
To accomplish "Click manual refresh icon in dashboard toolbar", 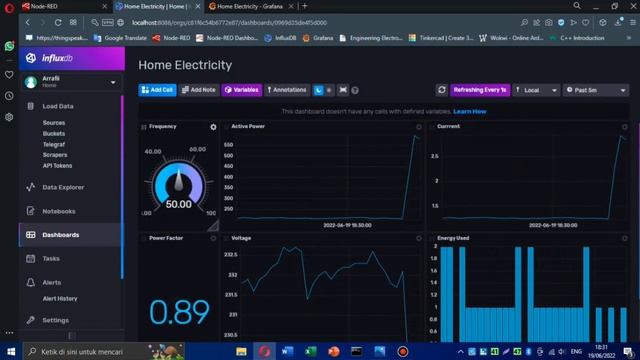I will (x=442, y=90).
